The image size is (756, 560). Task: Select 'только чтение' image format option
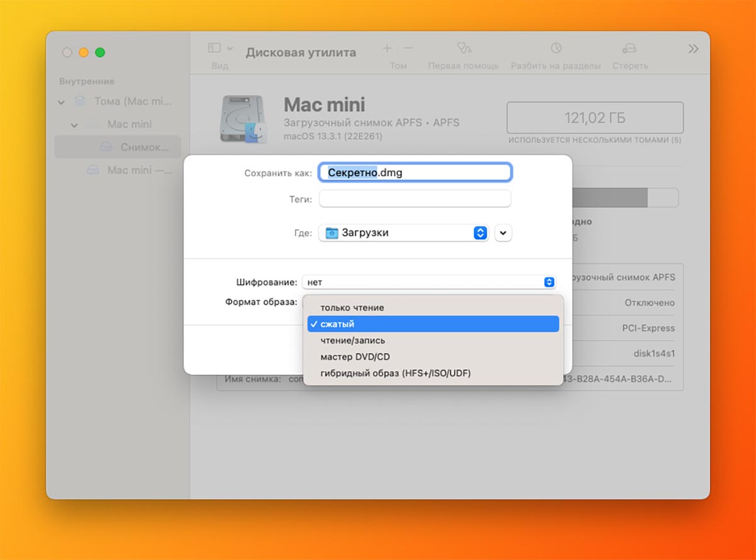pyautogui.click(x=433, y=307)
